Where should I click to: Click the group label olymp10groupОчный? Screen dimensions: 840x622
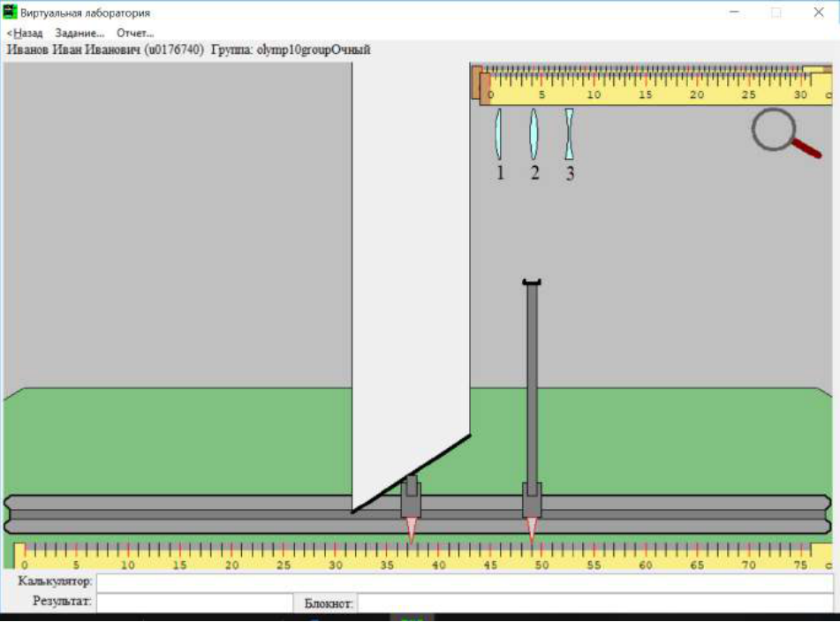pyautogui.click(x=314, y=49)
